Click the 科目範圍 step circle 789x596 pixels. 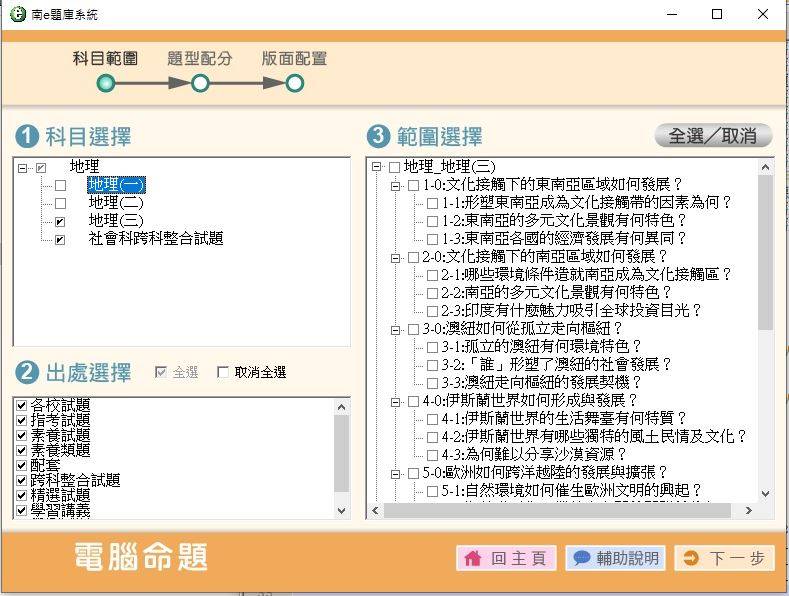(x=106, y=83)
